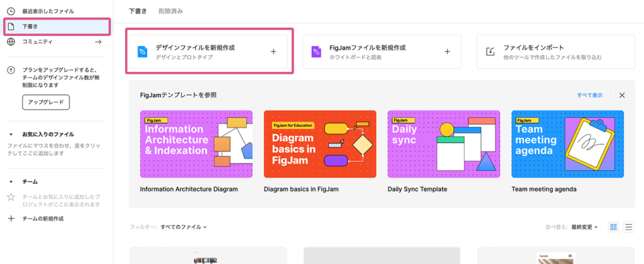Click the blue design file icon
The image size is (644, 264).
point(143,52)
